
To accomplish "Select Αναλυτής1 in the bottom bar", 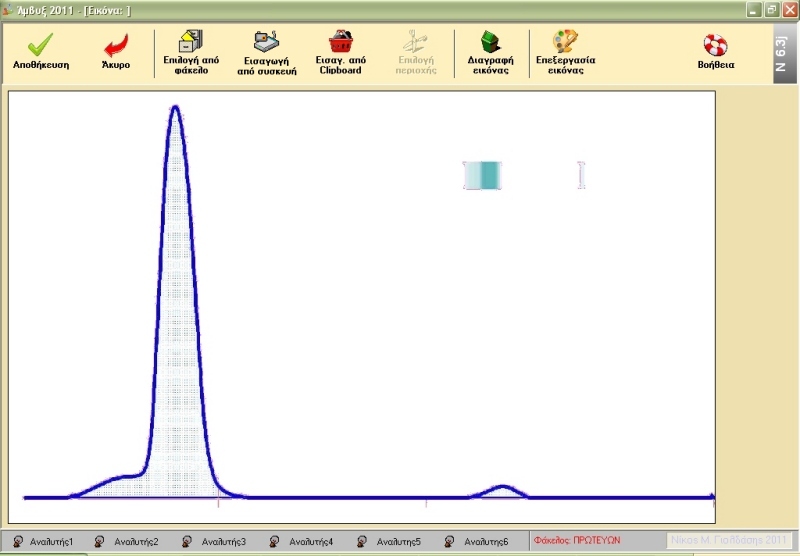I will (44, 541).
